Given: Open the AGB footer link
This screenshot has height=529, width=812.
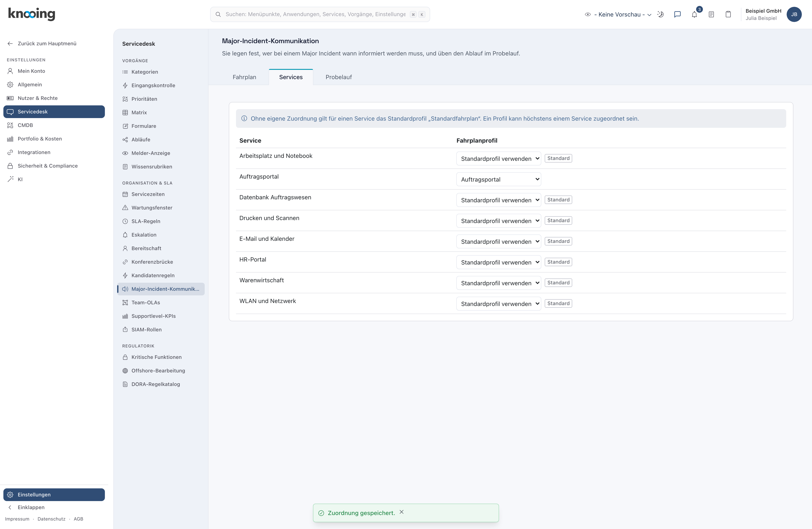Looking at the screenshot, I should click(x=78, y=519).
